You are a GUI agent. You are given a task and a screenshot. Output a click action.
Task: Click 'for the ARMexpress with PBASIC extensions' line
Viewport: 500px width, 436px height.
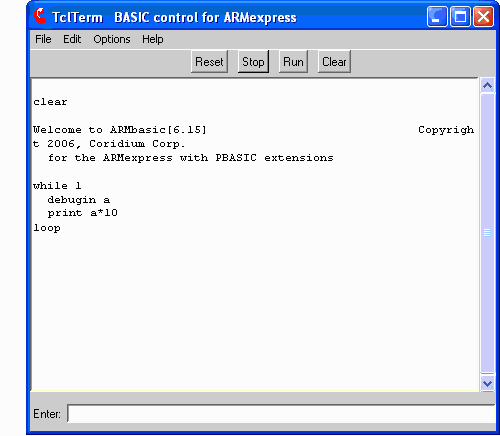[x=191, y=158]
